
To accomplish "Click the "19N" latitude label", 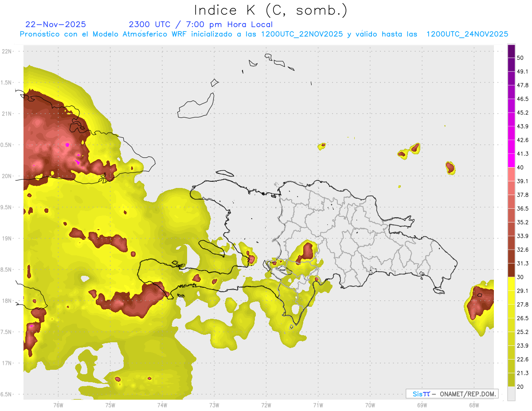I will [x=7, y=239].
